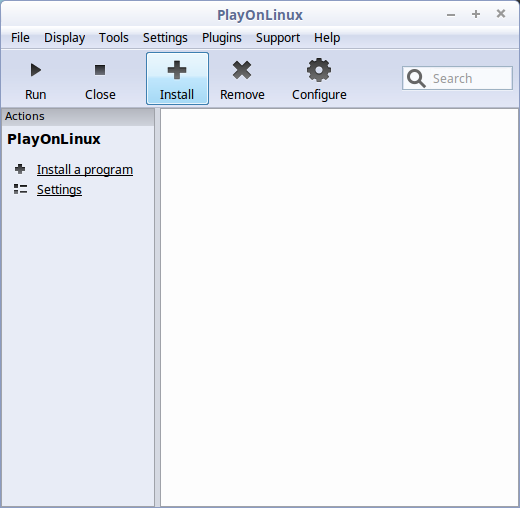Focus the Search input field
520x508 pixels.
point(457,78)
